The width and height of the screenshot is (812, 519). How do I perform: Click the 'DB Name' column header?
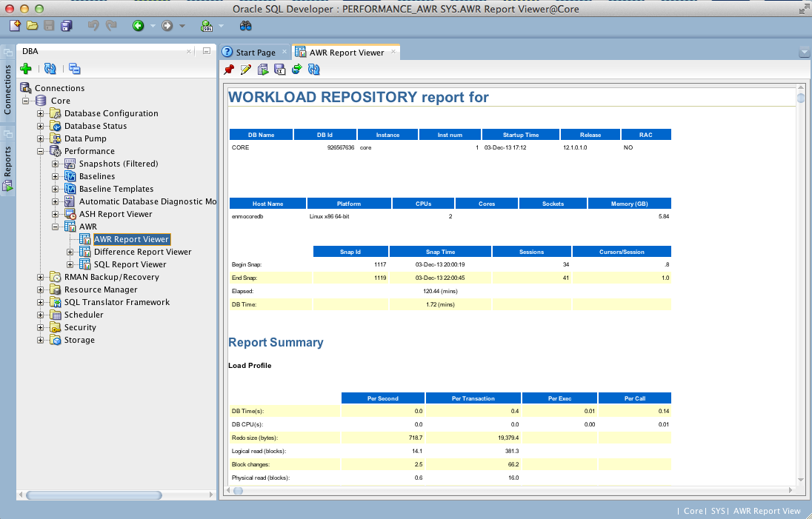pos(261,135)
